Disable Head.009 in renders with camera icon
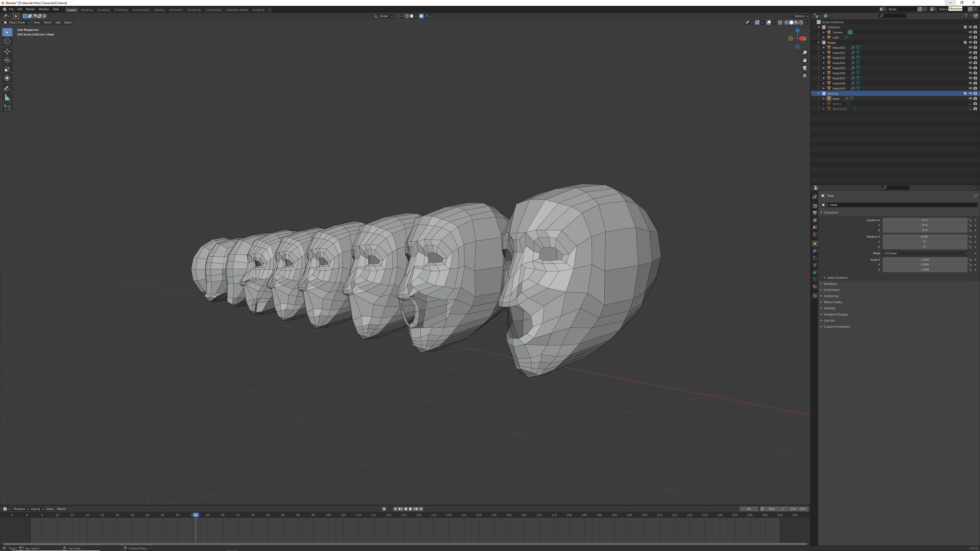The image size is (980, 551). tap(975, 88)
